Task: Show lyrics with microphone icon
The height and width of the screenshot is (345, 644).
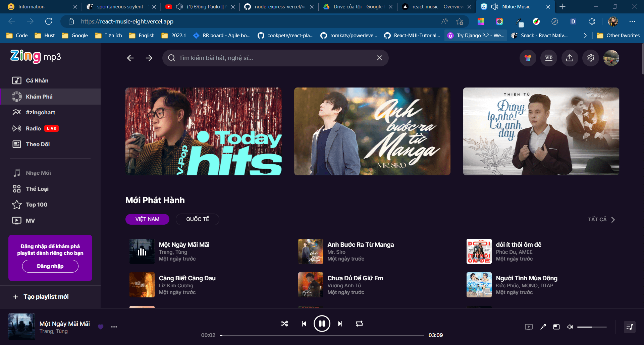Action: [x=543, y=327]
